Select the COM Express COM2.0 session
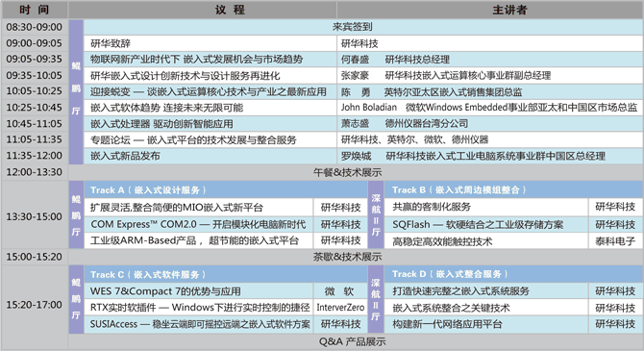Image resolution: width=644 pixels, height=351 pixels. tap(199, 224)
